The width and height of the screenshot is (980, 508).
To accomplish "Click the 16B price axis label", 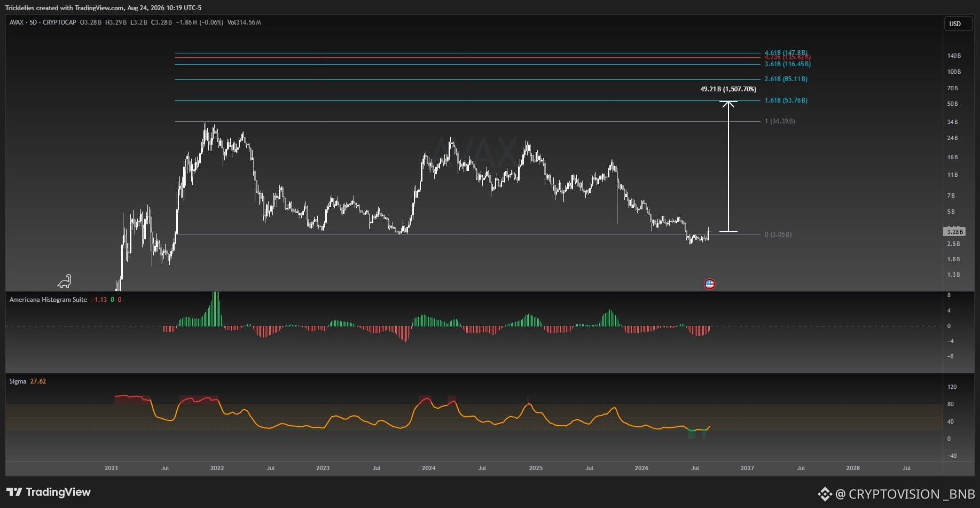I will (952, 158).
